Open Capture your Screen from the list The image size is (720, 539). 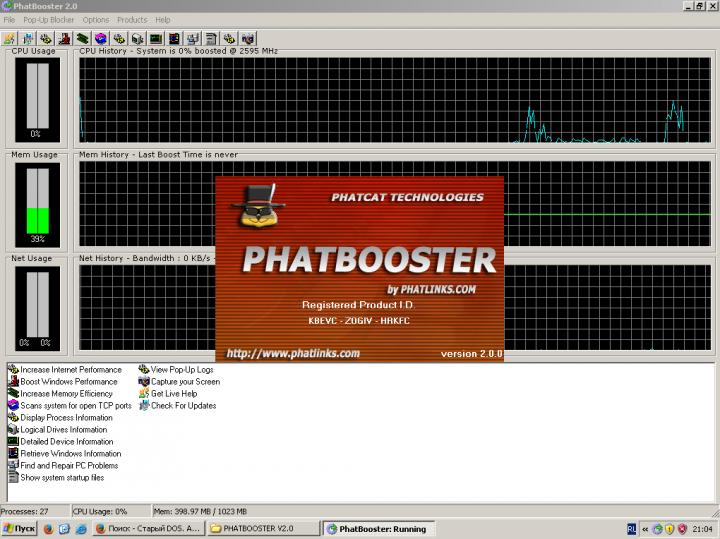point(184,382)
